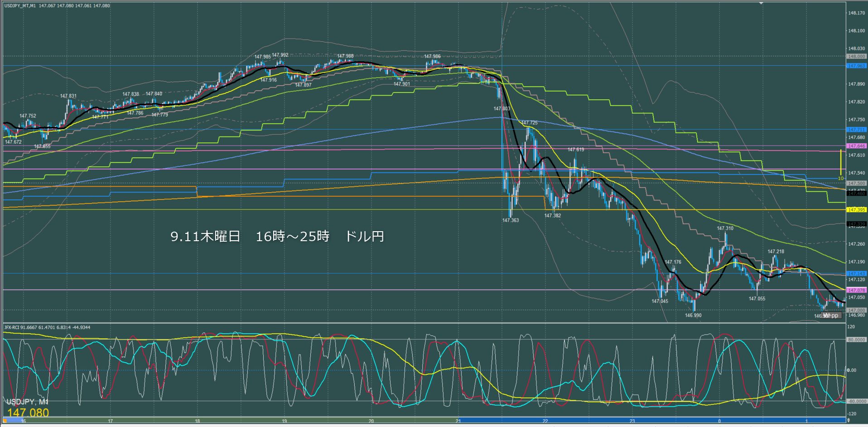
Task: Click the 146.990 low price label
Action: [693, 315]
